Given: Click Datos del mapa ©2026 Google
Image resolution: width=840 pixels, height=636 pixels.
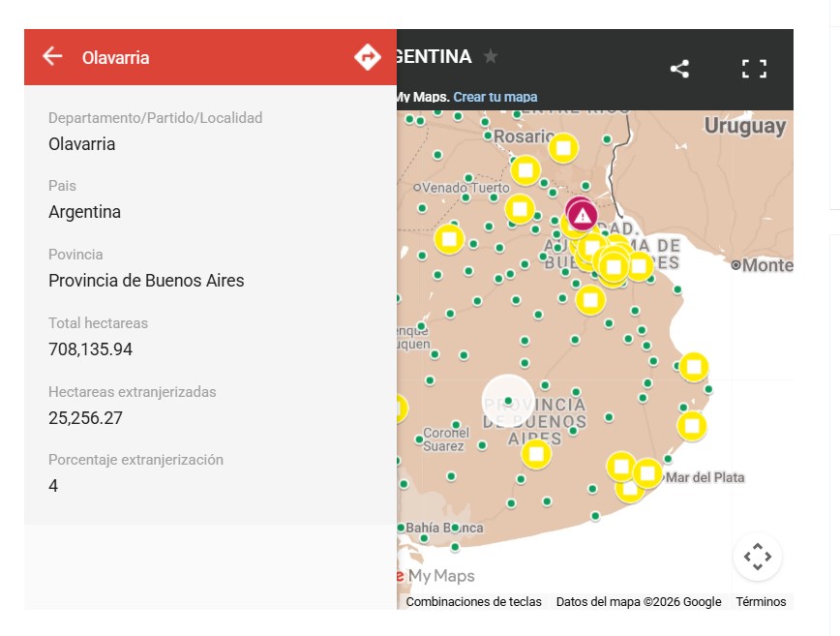Looking at the screenshot, I should (639, 602).
